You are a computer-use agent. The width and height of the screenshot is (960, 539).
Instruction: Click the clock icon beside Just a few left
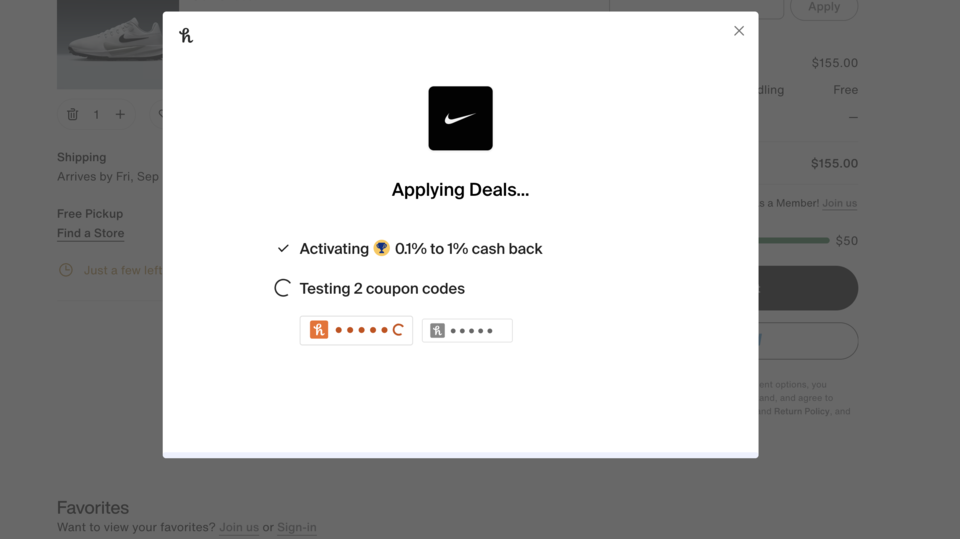[x=66, y=270]
